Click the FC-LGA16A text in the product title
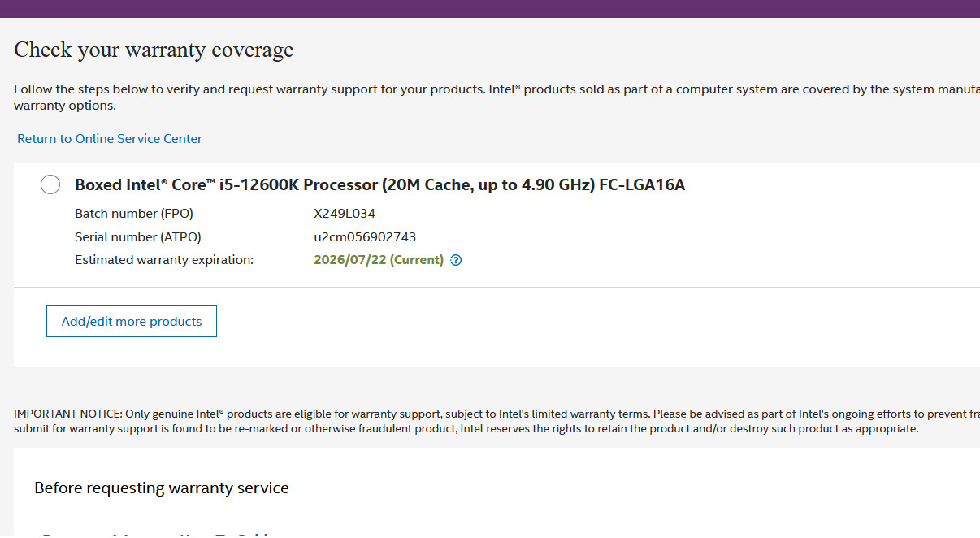 coord(642,185)
